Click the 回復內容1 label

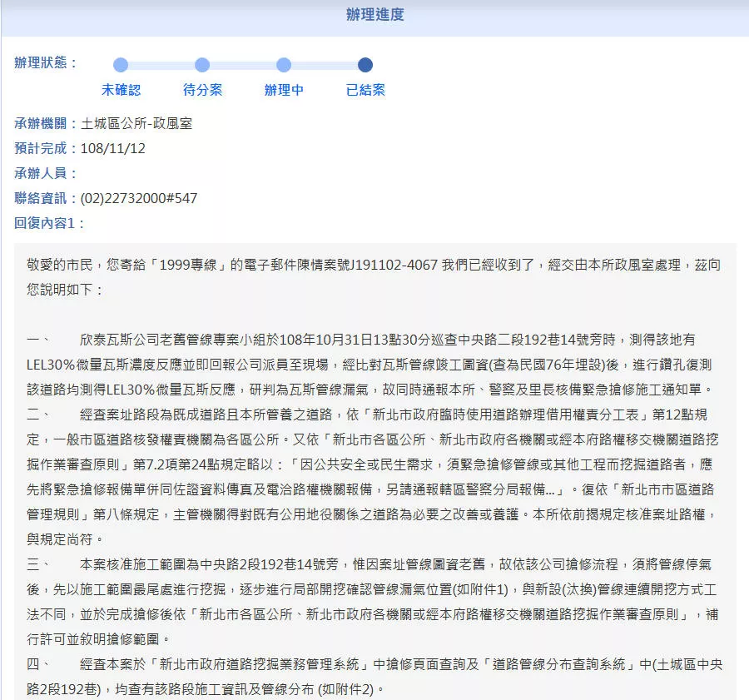49,223
